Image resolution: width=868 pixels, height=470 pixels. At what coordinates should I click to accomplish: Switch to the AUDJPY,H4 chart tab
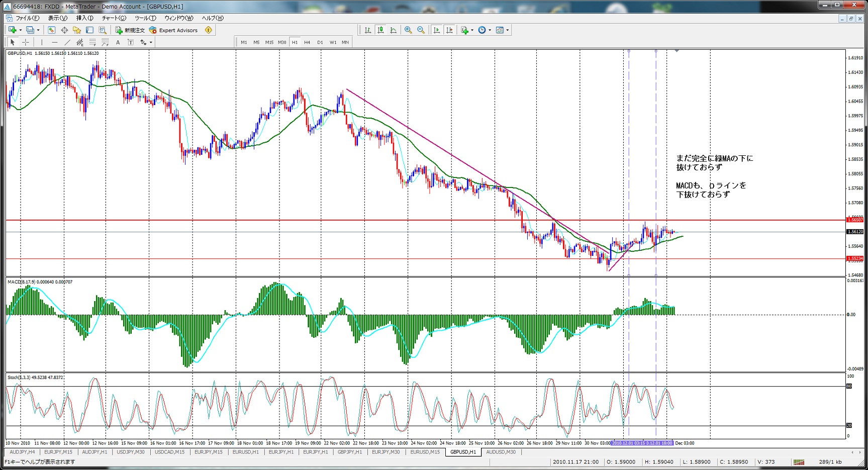click(x=22, y=452)
